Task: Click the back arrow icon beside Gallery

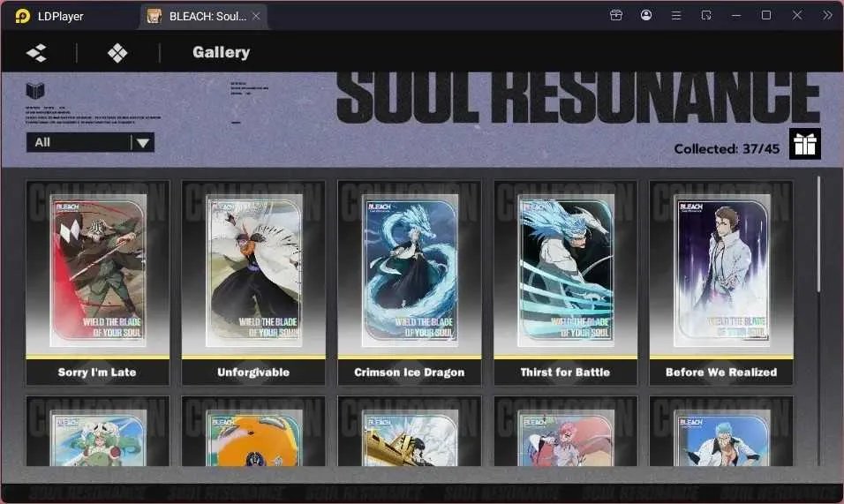Action: point(36,53)
